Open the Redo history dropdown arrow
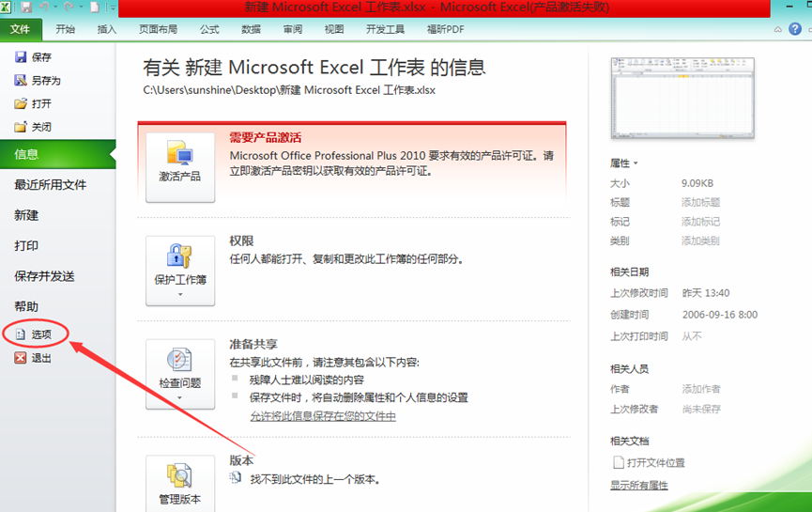Screen dimensions: 812x512 (x=82, y=8)
